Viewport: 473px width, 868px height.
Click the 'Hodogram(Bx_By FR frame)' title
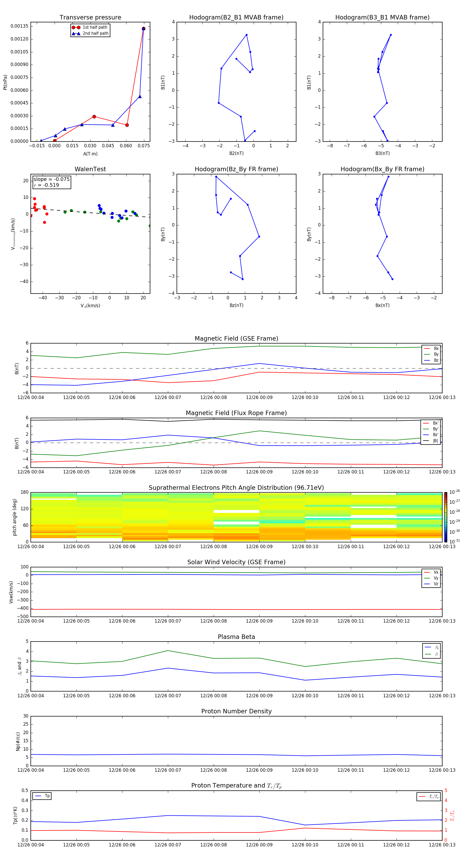coord(382,169)
